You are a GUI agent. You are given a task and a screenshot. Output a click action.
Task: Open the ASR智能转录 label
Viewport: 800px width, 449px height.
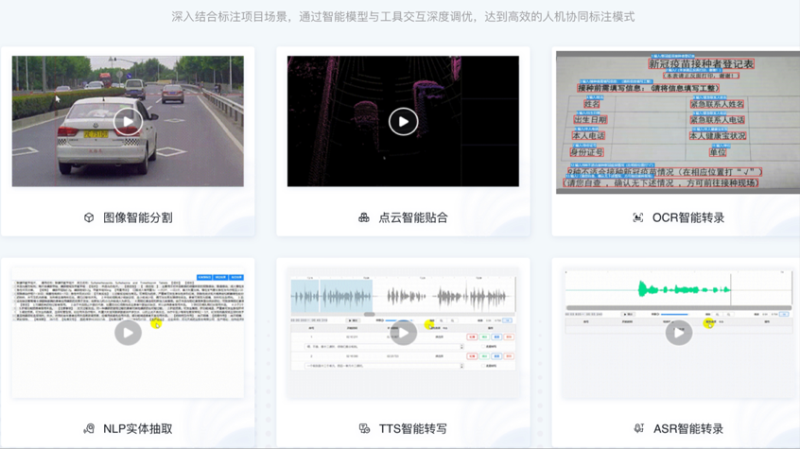click(x=688, y=429)
